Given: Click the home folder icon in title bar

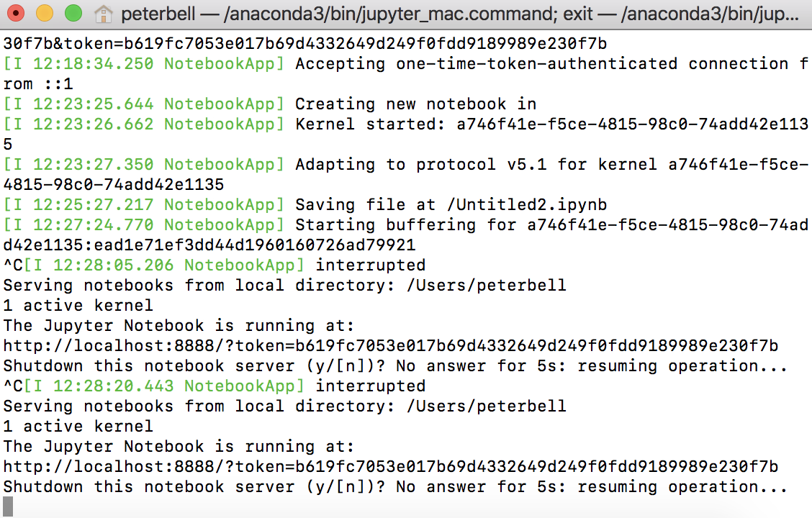Looking at the screenshot, I should 104,14.
